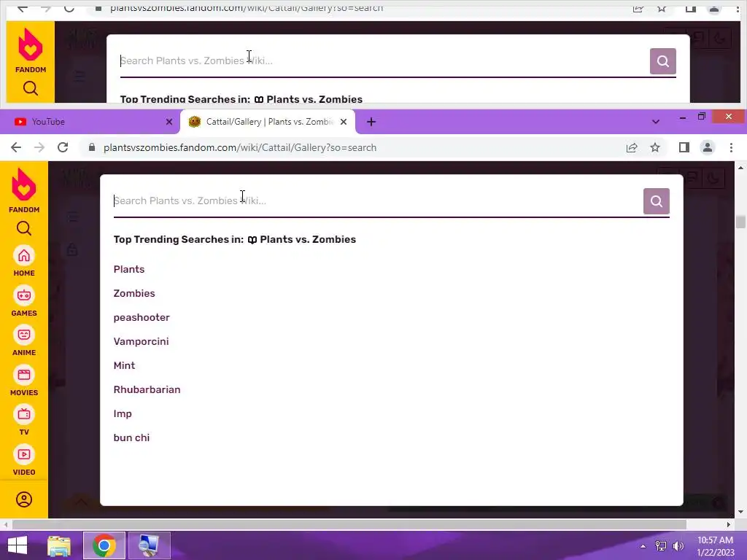This screenshot has width=747, height=560.
Task: Go to Home in Fandom sidebar
Action: pyautogui.click(x=24, y=261)
